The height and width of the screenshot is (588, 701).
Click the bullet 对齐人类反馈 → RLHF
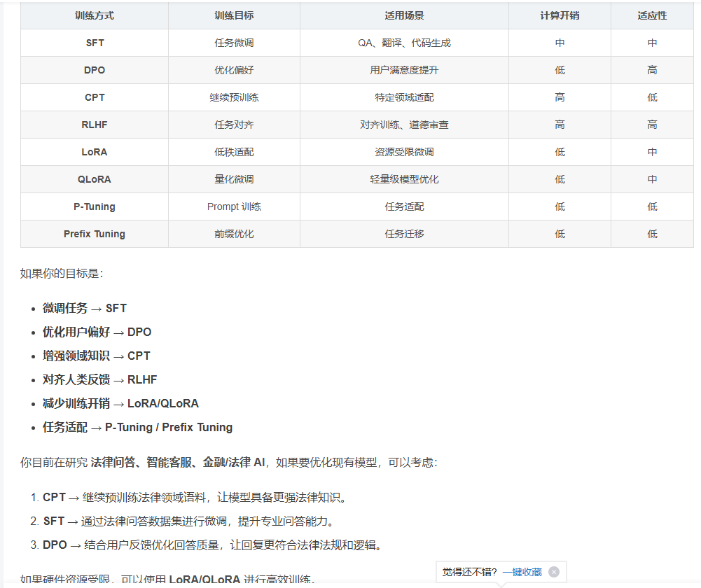(x=99, y=379)
